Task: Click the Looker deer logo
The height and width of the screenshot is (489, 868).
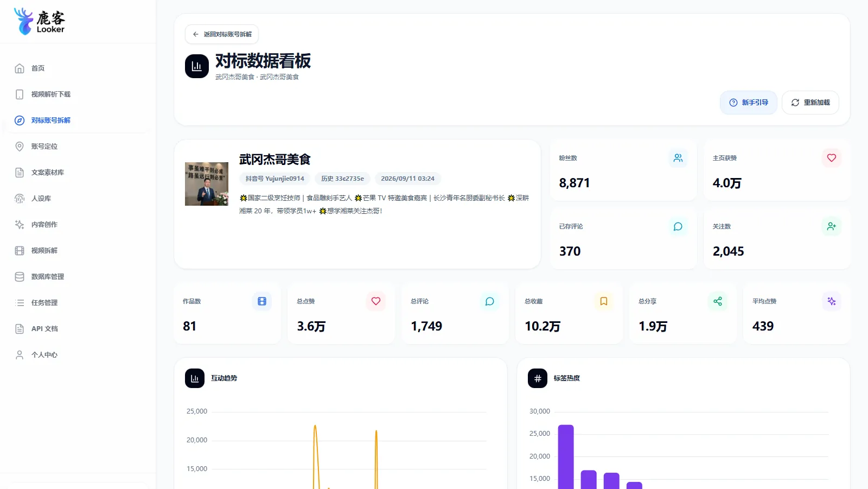Action: 39,21
